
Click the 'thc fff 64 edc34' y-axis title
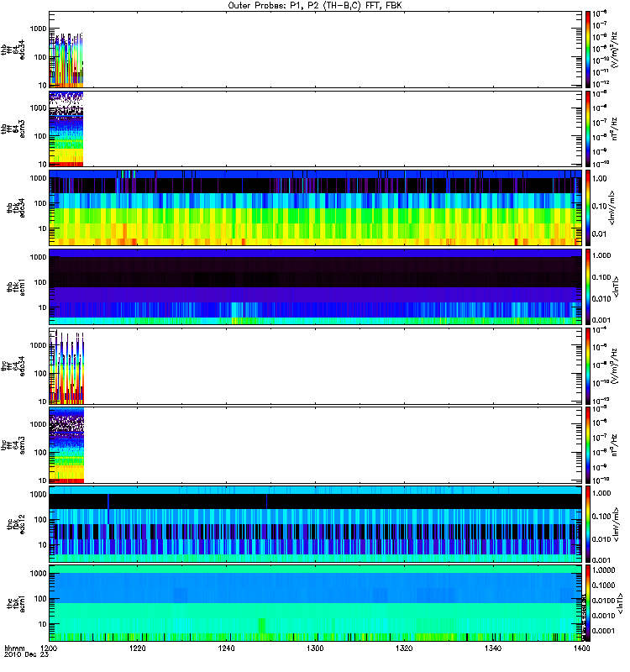(13, 366)
